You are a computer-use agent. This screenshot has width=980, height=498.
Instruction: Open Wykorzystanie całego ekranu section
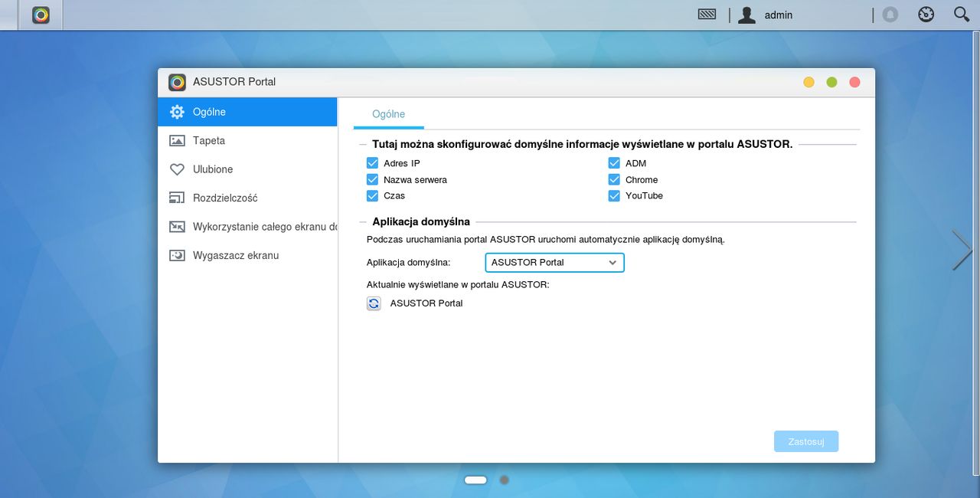click(247, 227)
